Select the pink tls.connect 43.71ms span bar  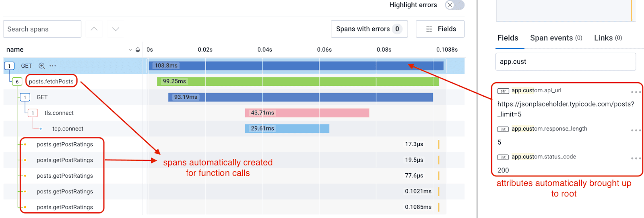tap(307, 113)
